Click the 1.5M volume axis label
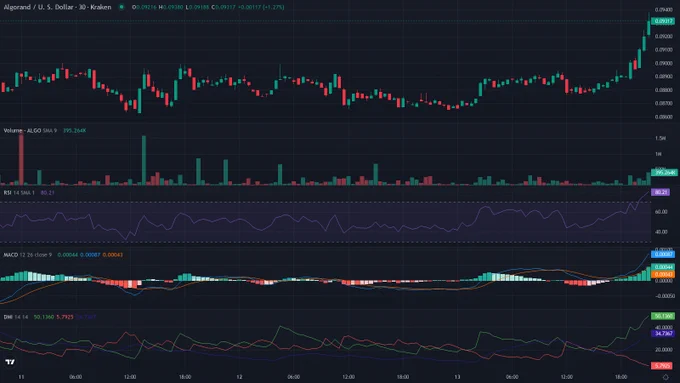The width and height of the screenshot is (680, 383). [x=660, y=138]
